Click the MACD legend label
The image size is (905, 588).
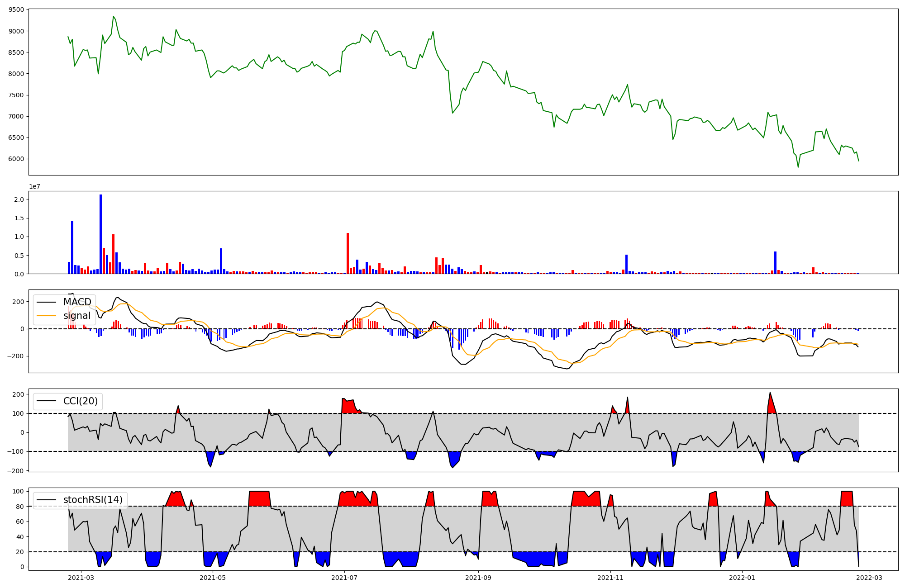[x=77, y=302]
